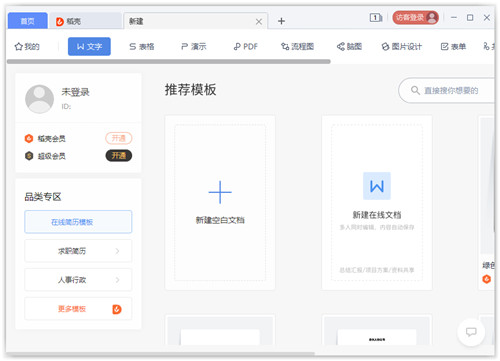
Task: Open the 首页 home tab
Action: point(28,21)
